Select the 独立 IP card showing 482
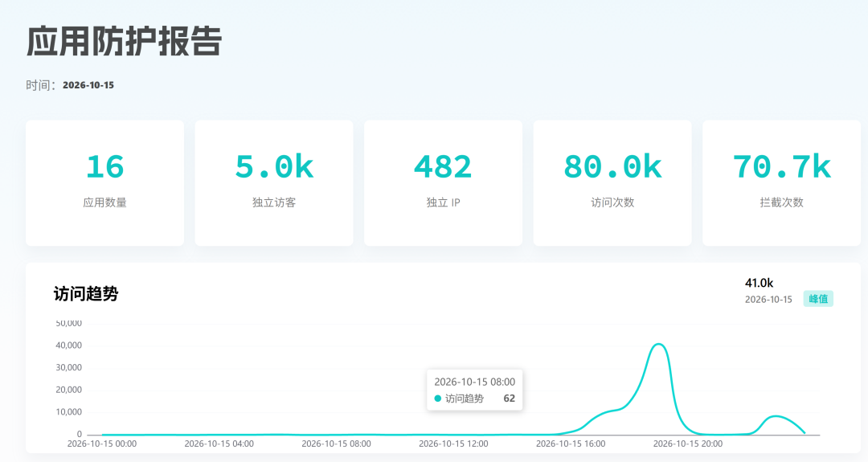The image size is (868, 462). 444,183
